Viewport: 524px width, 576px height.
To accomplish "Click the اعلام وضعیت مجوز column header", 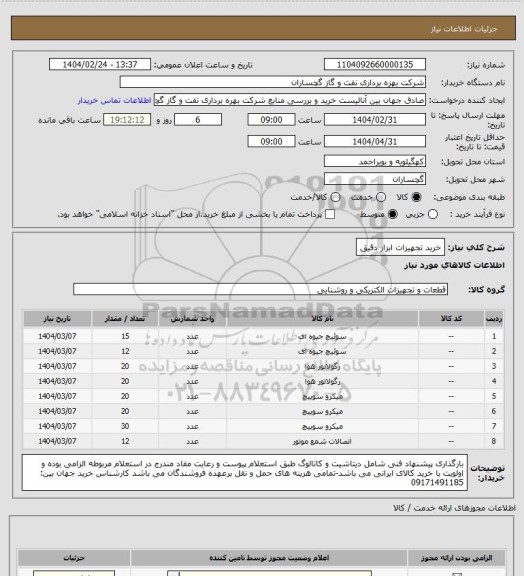I will point(269,558).
